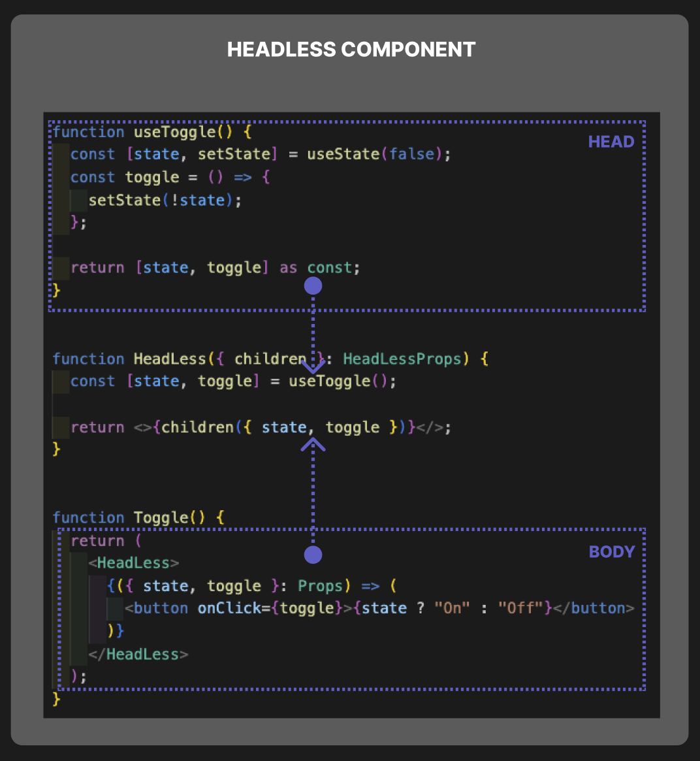
Task: Click the opening <HeadLess> tag
Action: click(134, 563)
